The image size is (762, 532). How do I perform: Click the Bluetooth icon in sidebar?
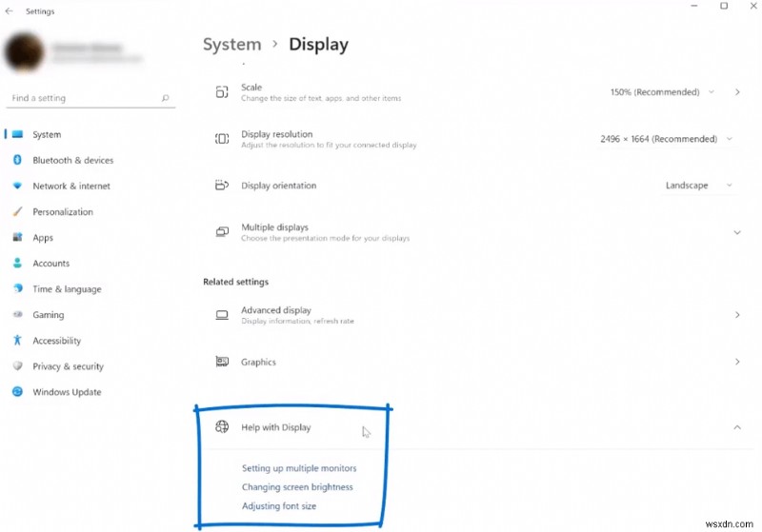[17, 160]
